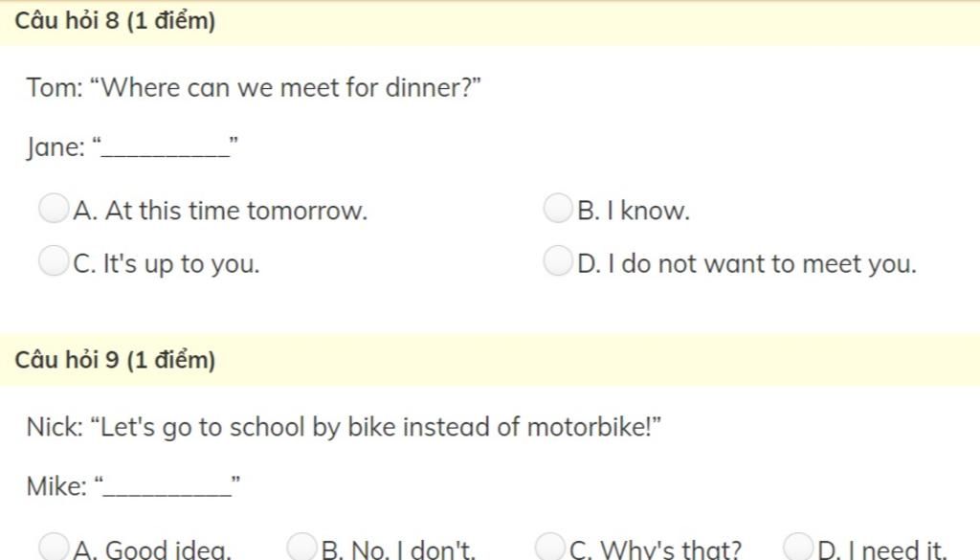Click the answer text 'I do not want to meet you.'

pos(762,264)
